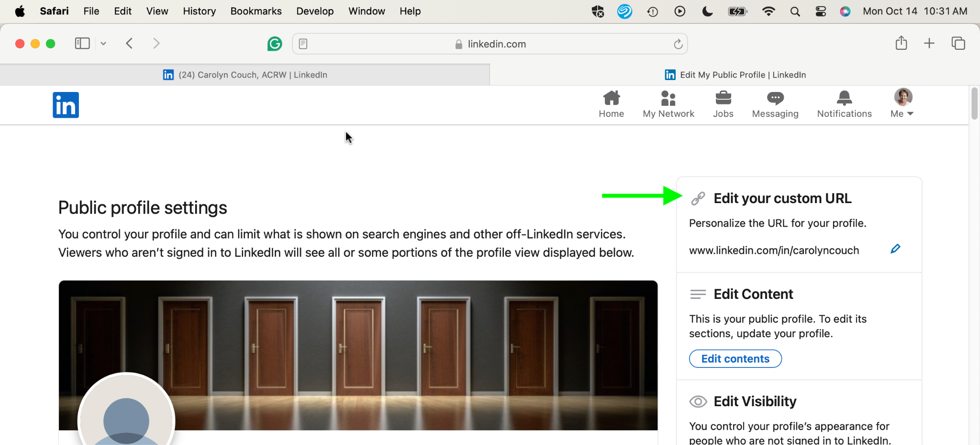Reload the page with refresh icon
The width and height of the screenshot is (980, 445).
pos(678,44)
